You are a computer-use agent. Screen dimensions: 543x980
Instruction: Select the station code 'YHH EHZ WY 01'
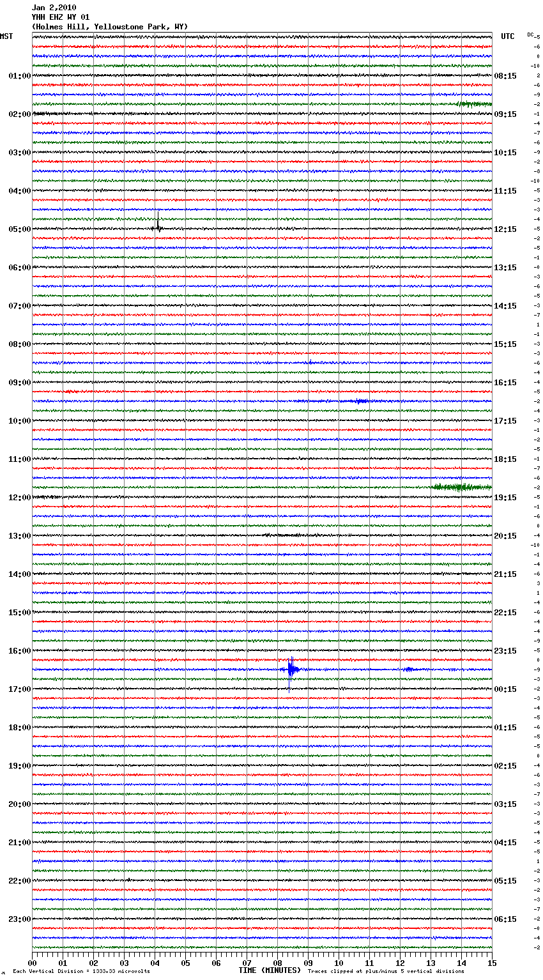tap(61, 17)
